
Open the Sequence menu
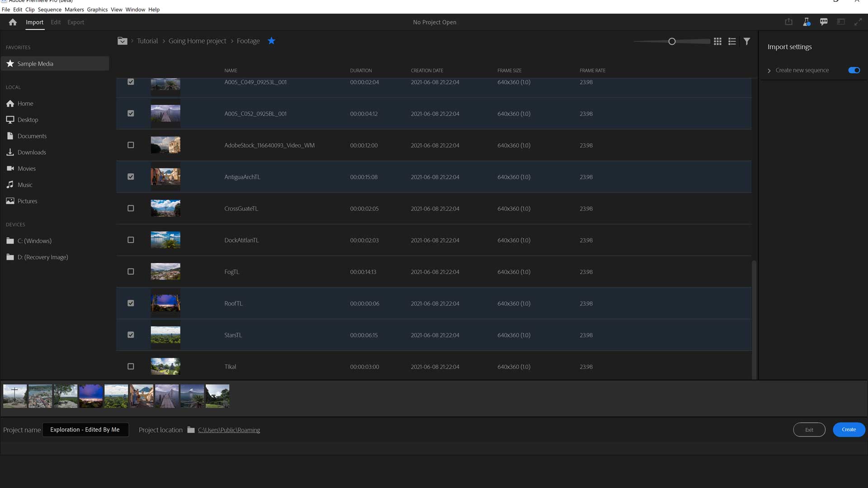coord(49,9)
